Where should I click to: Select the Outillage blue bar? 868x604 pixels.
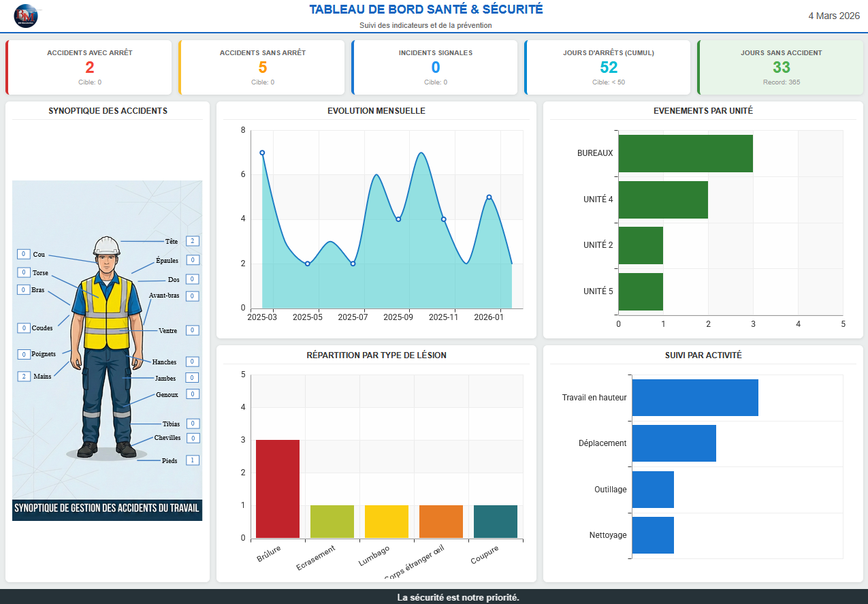click(x=653, y=490)
